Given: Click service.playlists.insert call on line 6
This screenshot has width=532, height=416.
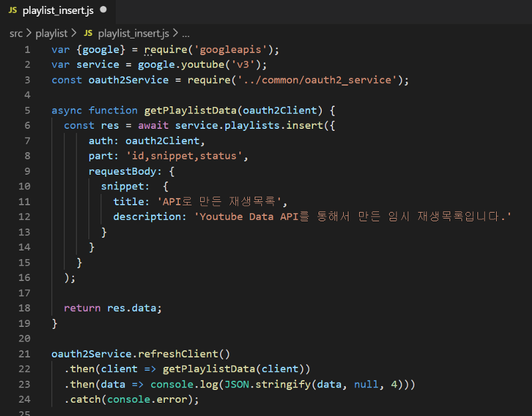Looking at the screenshot, I should point(249,126).
